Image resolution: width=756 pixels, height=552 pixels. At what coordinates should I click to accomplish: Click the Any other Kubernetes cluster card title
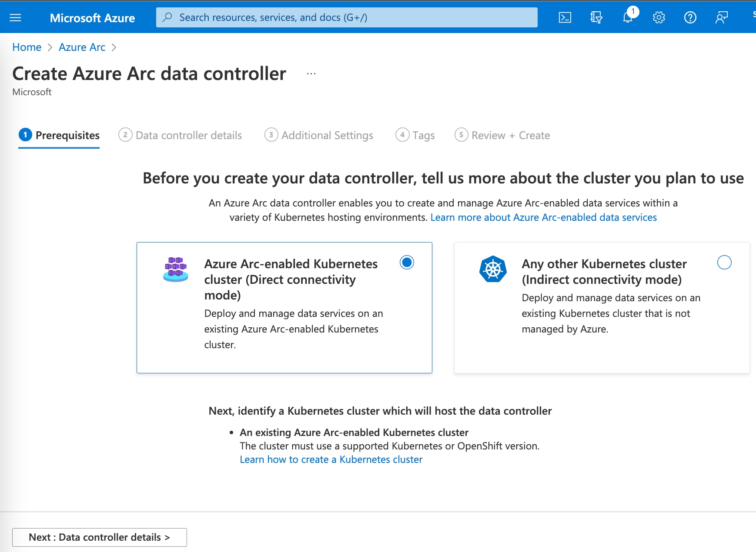[x=604, y=272]
